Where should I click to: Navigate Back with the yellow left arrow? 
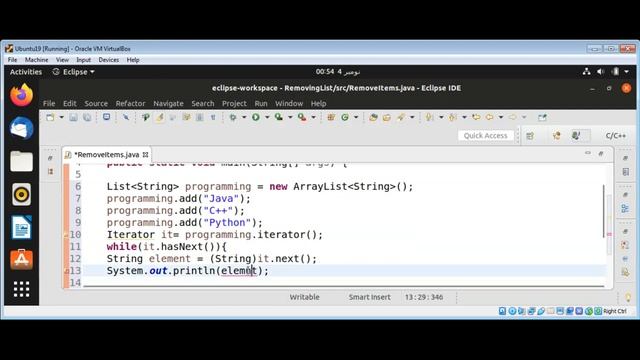(489, 118)
